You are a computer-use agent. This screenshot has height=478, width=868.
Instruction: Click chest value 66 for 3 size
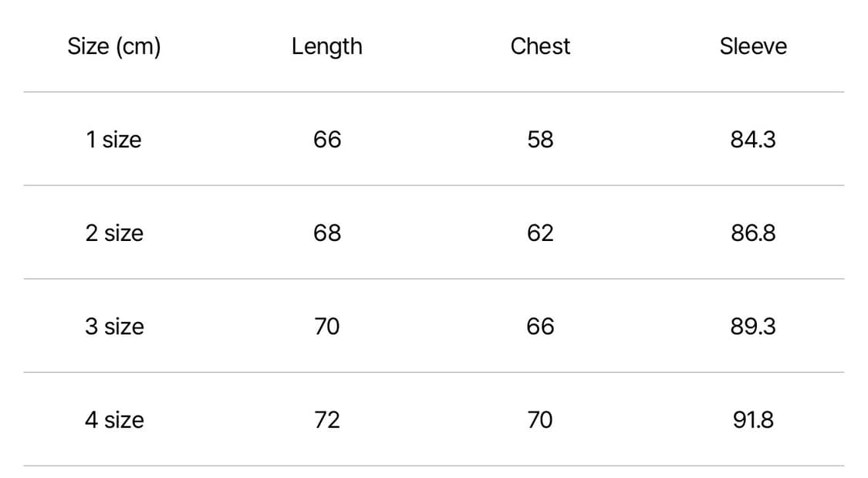coord(540,327)
